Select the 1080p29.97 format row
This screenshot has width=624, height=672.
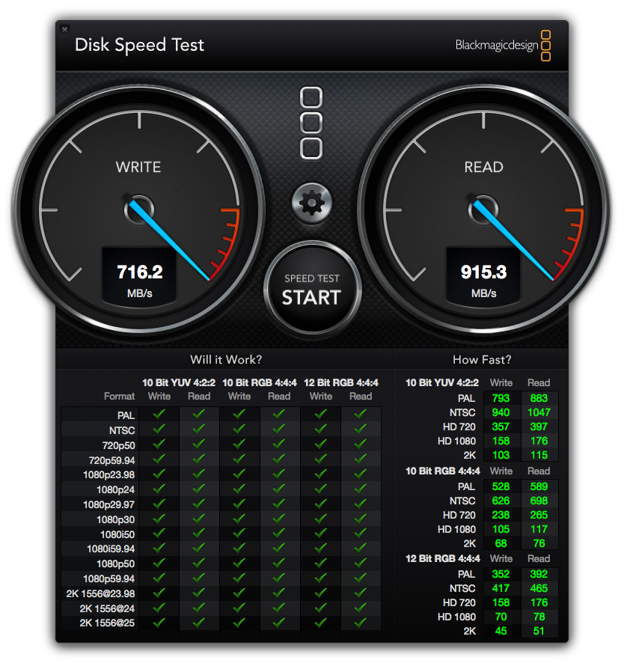[221, 504]
